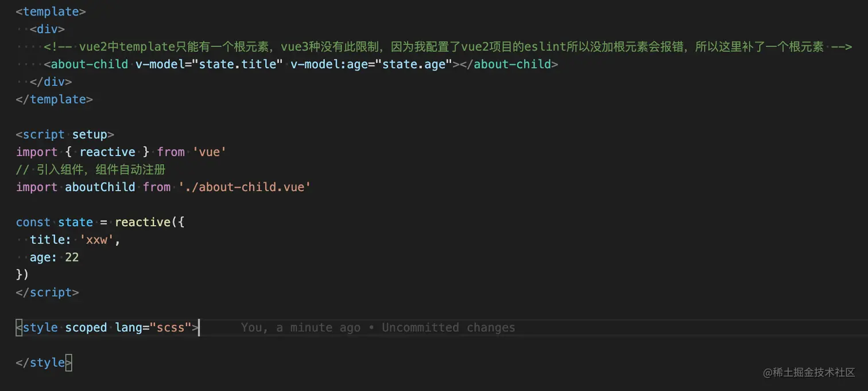The width and height of the screenshot is (868, 391).
Task: Click the 'vue' module string
Action: [x=210, y=152]
